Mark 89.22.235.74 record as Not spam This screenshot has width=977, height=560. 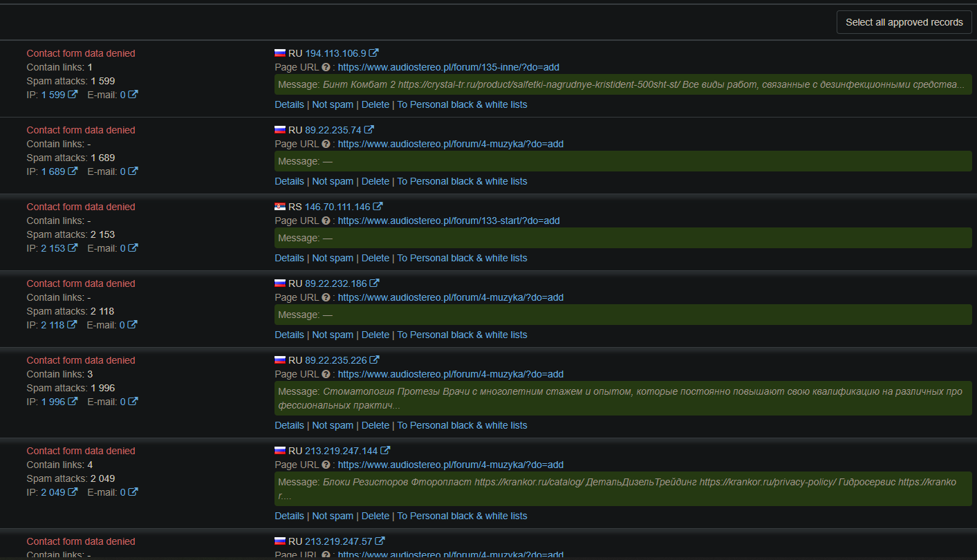coord(333,181)
